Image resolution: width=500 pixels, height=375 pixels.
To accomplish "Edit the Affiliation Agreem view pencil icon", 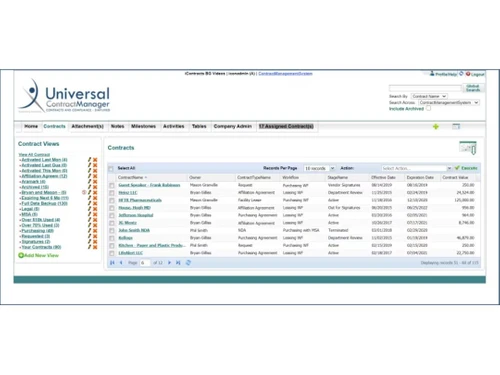I will click(x=89, y=176).
